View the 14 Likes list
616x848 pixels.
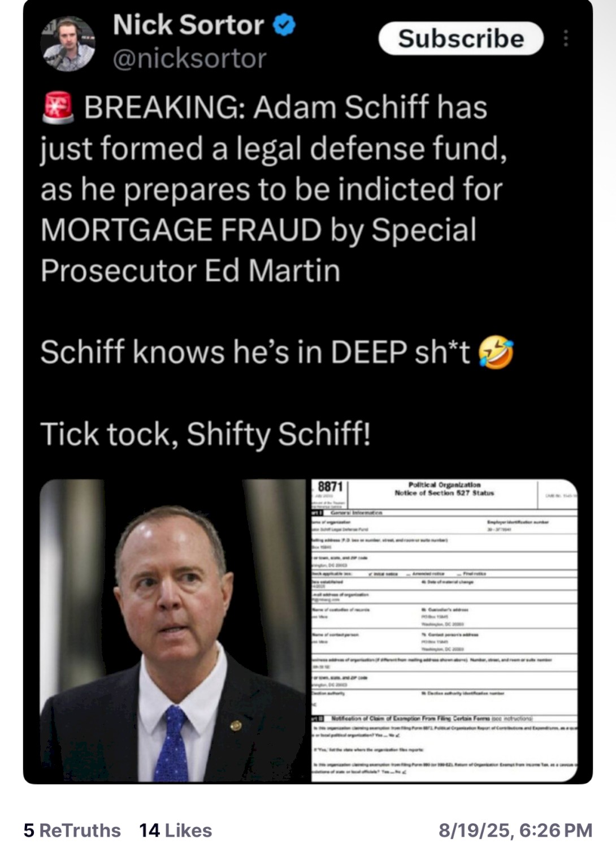point(175,830)
